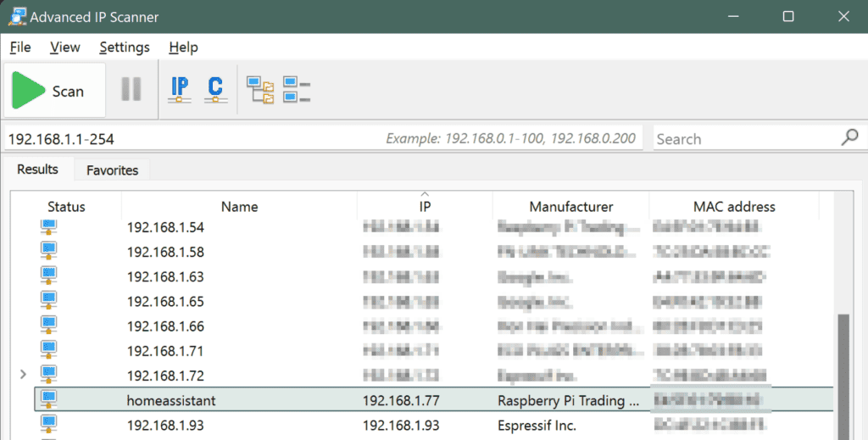Click the Raspberry Pi Trading manufacturer cell
The width and height of the screenshot is (868, 440).
[569, 401]
